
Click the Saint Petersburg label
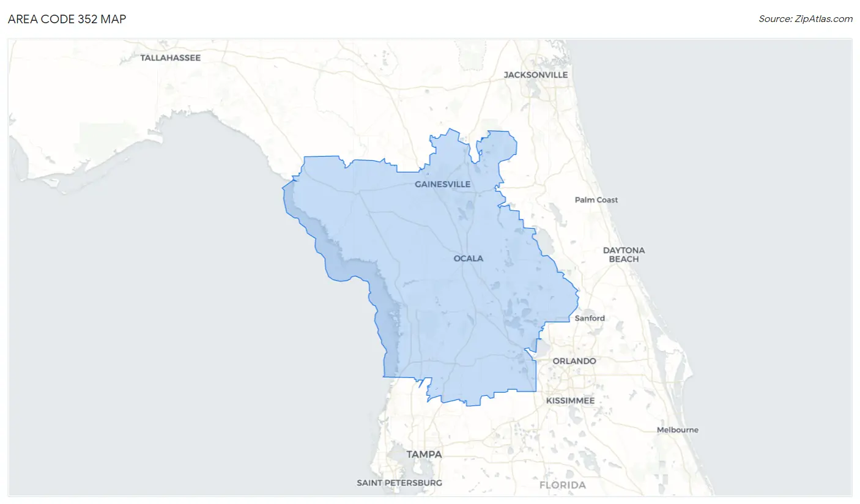[399, 483]
